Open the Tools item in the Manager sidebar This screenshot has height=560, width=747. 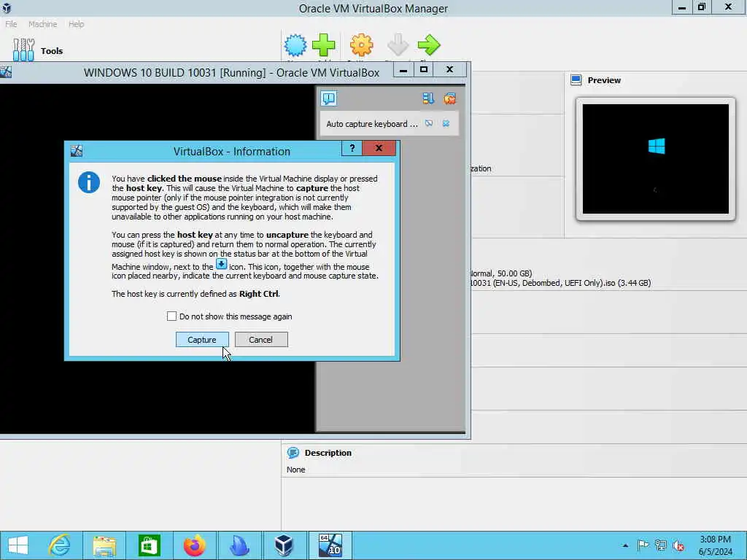click(x=38, y=50)
